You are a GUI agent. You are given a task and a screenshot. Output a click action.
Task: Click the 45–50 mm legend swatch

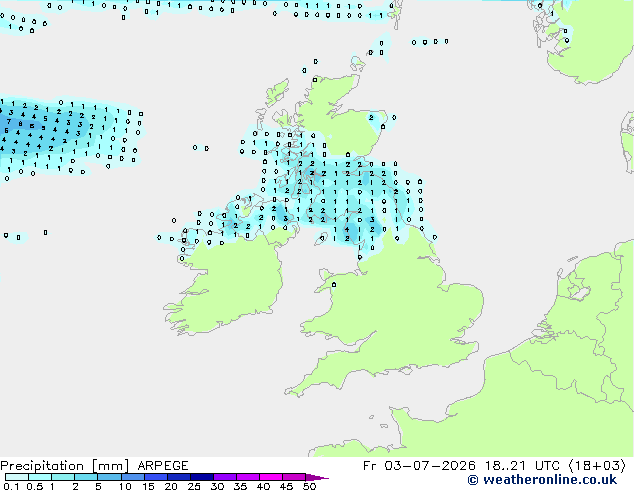[x=294, y=477]
